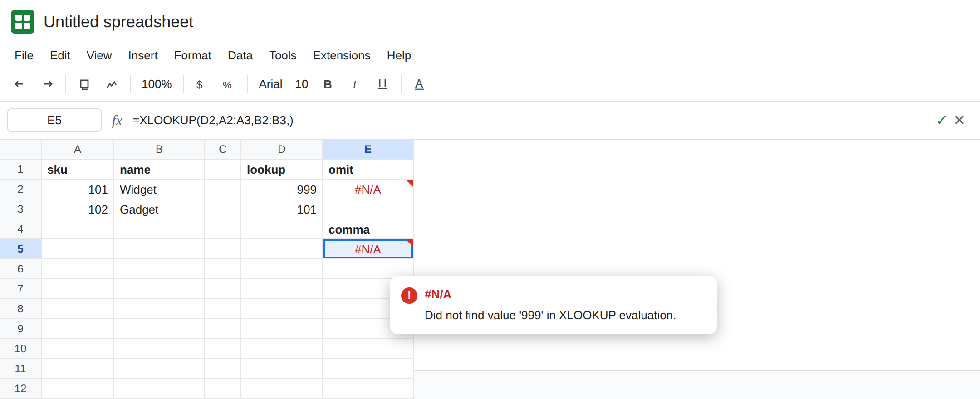Click the select-all corner box
The height and width of the screenshot is (399, 980).
click(20, 149)
